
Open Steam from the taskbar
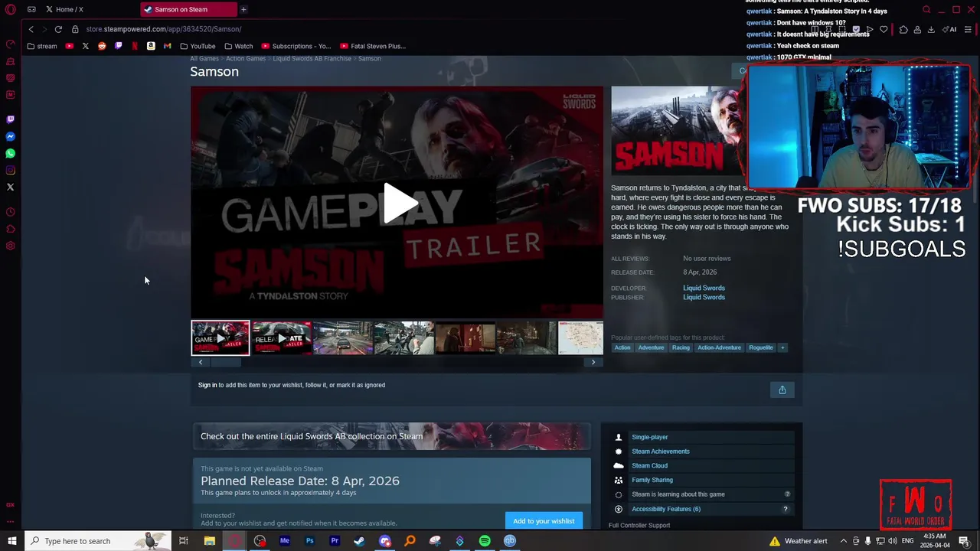359,541
